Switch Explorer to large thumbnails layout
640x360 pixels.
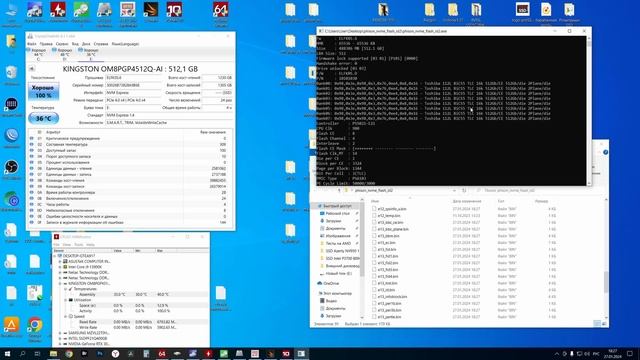point(604,324)
